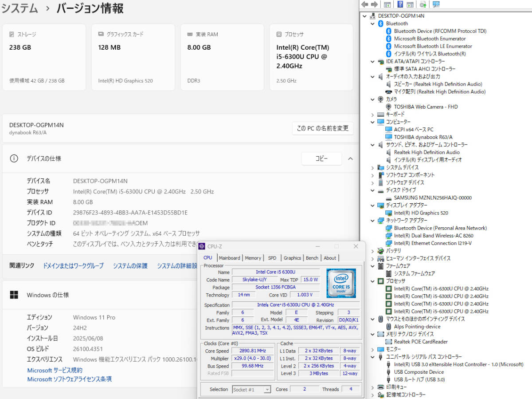Select 標準 SATA AHCI コントローラー entry
This screenshot has width=532, height=399.
(x=425, y=69)
